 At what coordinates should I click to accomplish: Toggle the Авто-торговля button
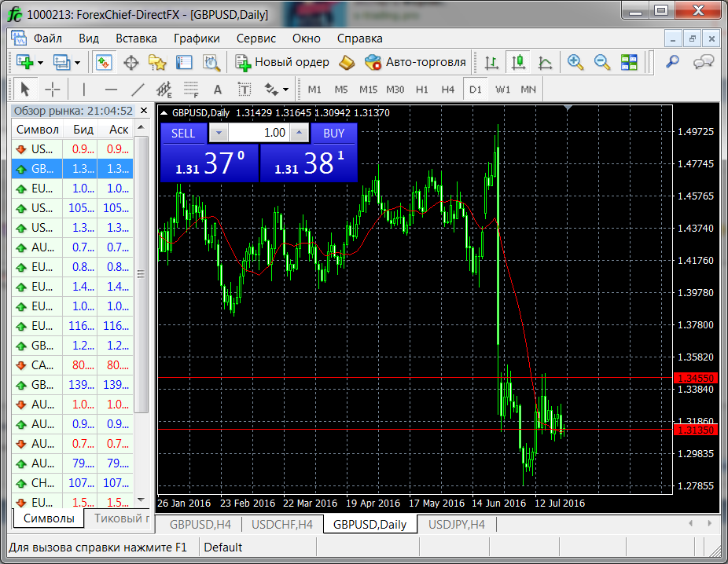coord(415,62)
